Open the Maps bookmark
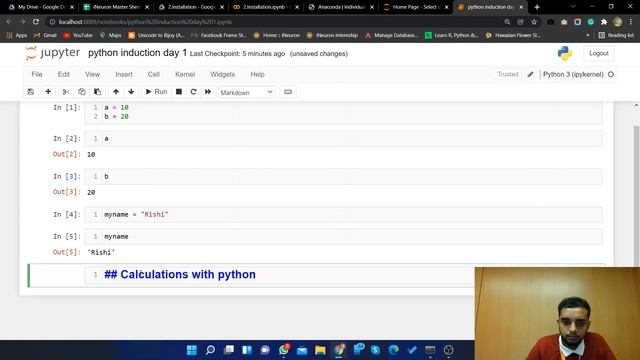The image size is (640, 360). point(111,36)
